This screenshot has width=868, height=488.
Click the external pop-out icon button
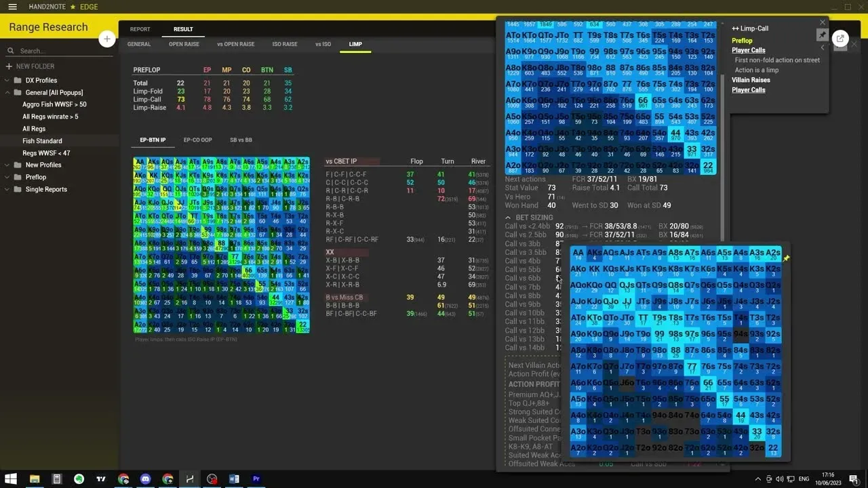click(x=840, y=39)
